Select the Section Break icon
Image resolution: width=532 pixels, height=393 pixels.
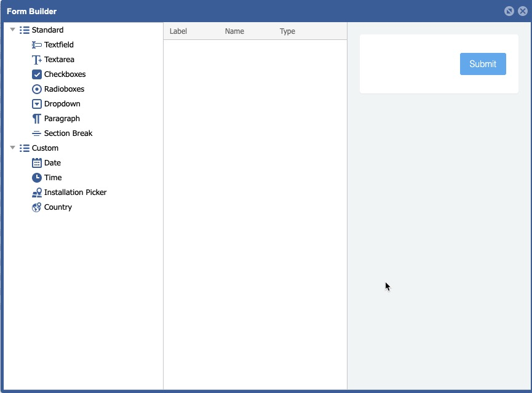point(37,133)
